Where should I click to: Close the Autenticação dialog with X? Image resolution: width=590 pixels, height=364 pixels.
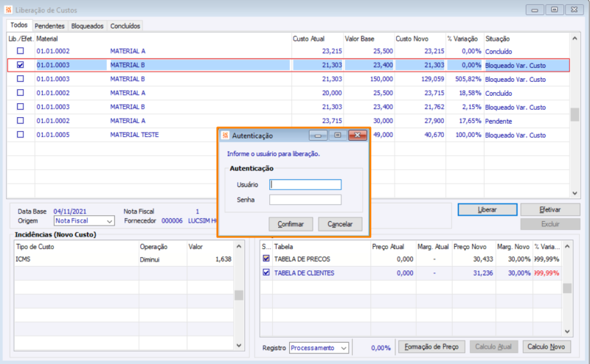[358, 136]
